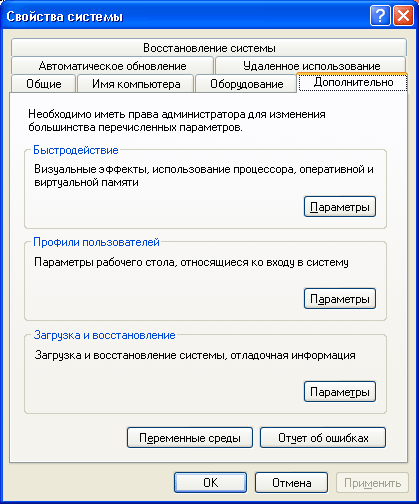Select the Дополнительно tab

pos(353,82)
